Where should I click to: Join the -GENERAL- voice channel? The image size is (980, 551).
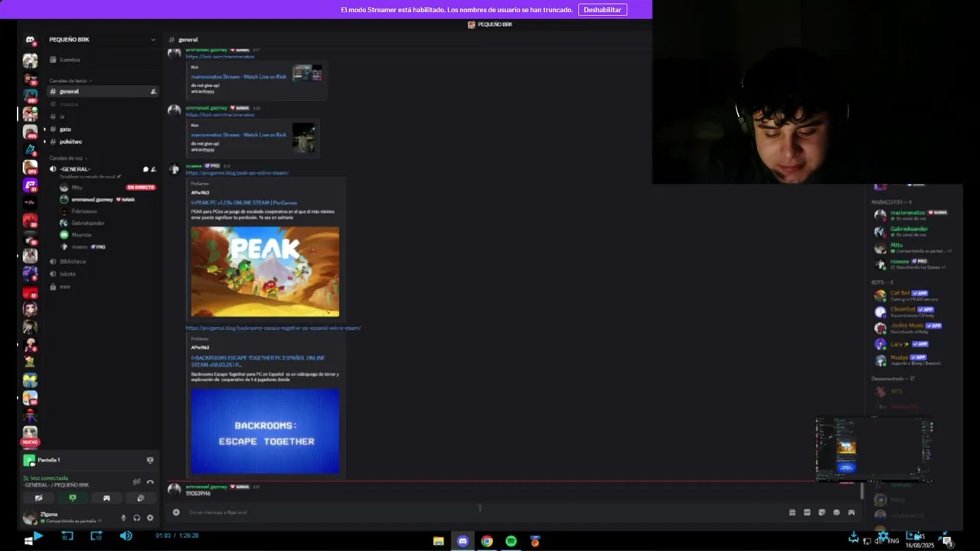[75, 169]
